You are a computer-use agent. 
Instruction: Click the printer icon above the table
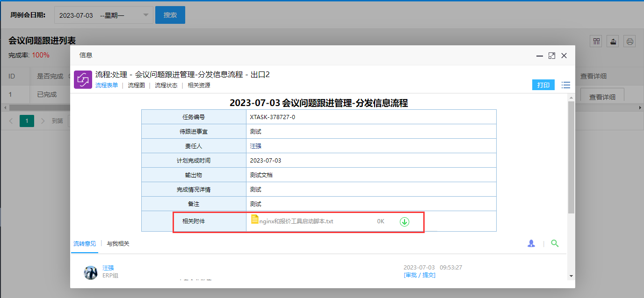pos(630,41)
